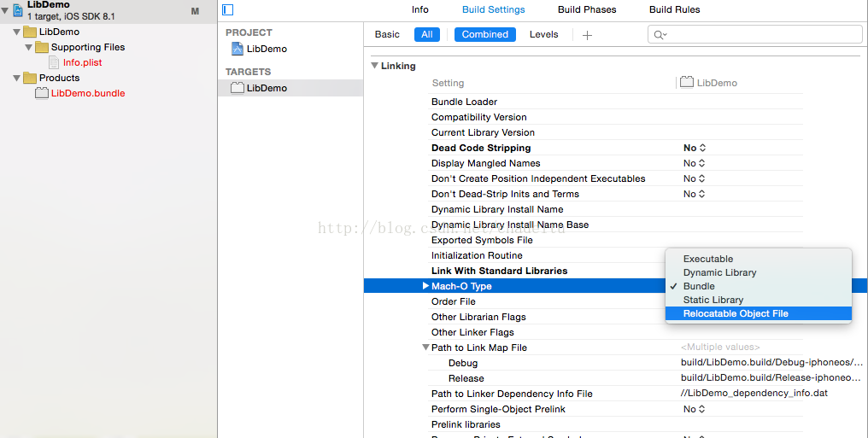Switch to the Build Phases tab
Image resolution: width=868 pixels, height=438 pixels.
tap(587, 9)
